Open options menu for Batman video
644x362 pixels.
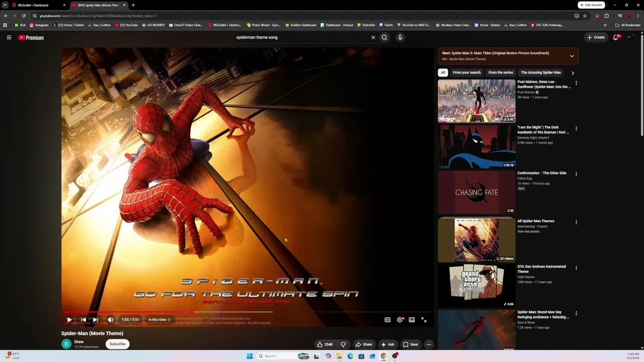pos(576,129)
